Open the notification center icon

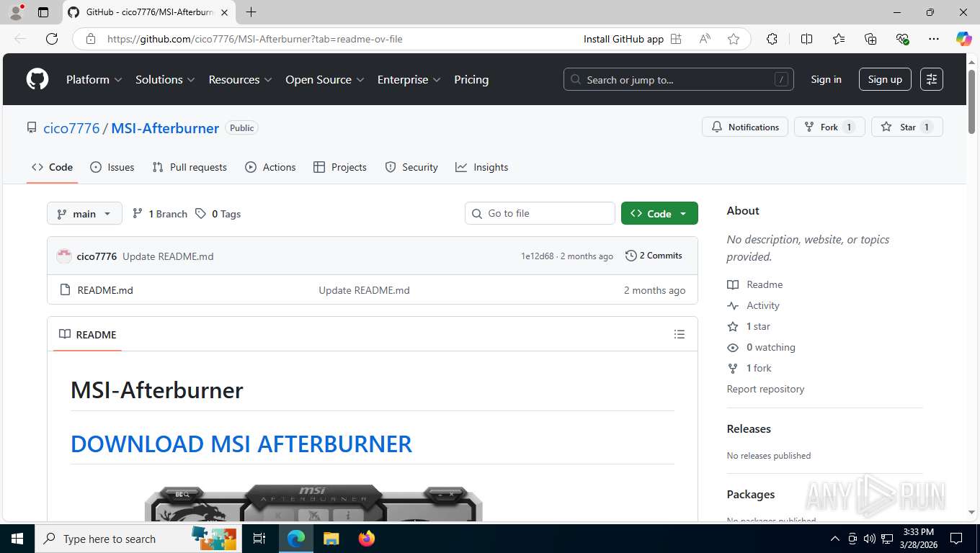coord(956,539)
